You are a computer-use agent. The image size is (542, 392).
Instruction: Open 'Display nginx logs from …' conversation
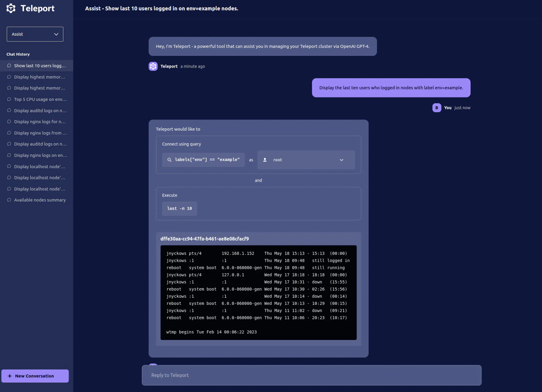click(36, 133)
